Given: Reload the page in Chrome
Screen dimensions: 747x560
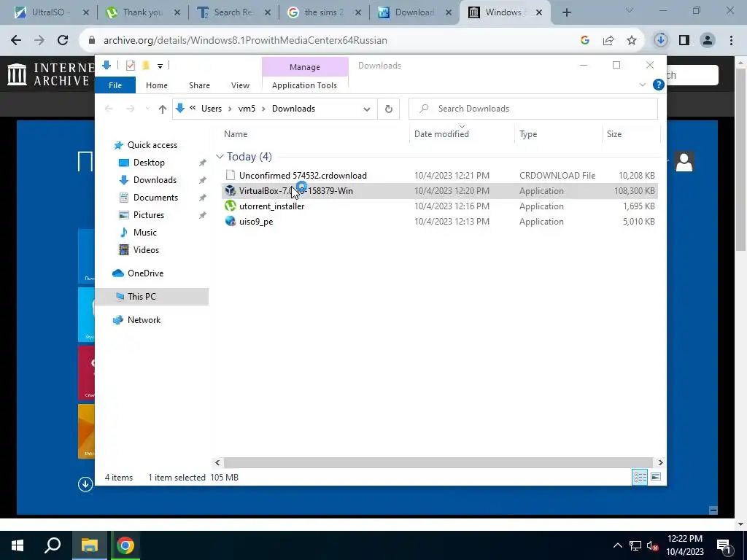Looking at the screenshot, I should (x=63, y=41).
